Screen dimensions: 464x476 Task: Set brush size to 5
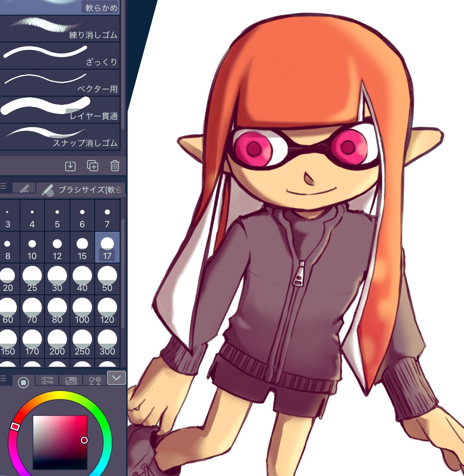point(57,215)
